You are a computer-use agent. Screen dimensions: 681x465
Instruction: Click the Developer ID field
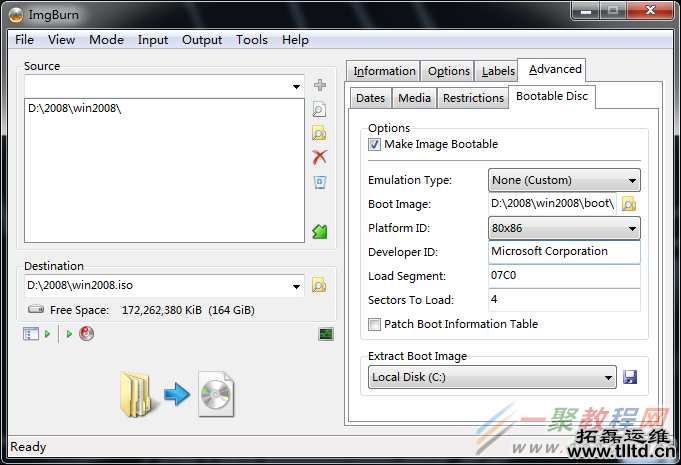(564, 252)
